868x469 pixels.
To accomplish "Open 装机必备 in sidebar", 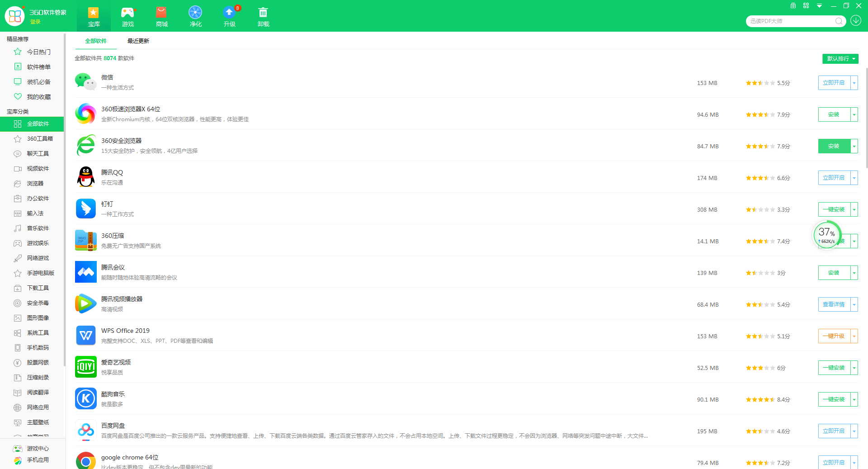I will pos(32,82).
